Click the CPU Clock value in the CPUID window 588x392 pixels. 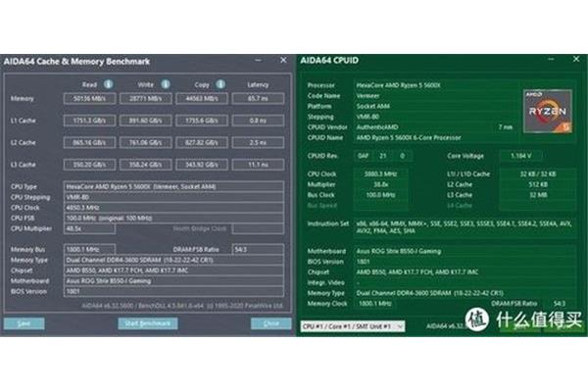[380, 174]
